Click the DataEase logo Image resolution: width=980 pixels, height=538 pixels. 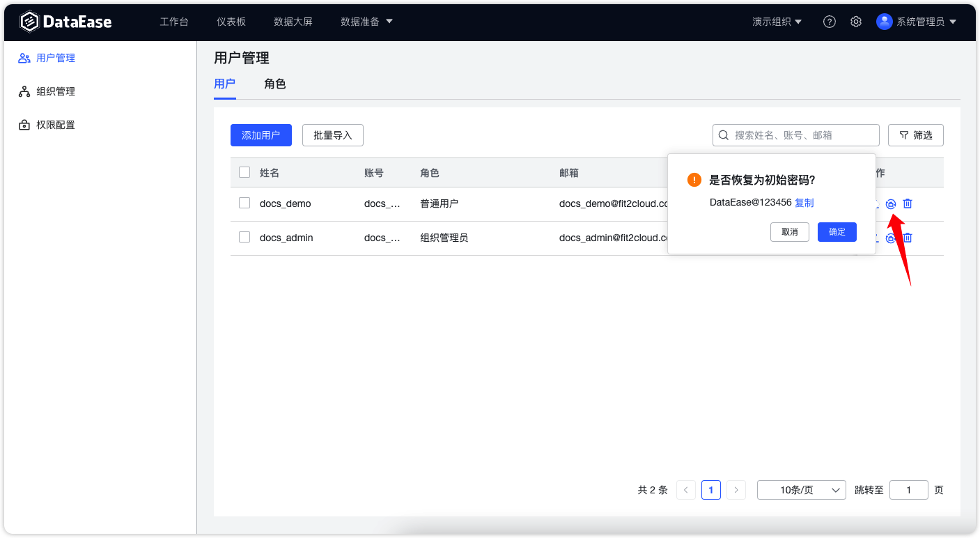[x=65, y=22]
